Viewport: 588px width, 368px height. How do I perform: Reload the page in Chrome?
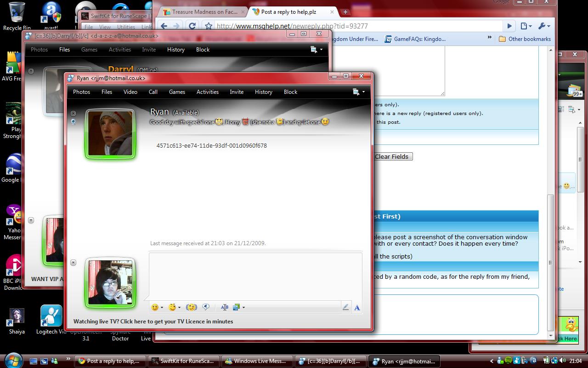192,26
